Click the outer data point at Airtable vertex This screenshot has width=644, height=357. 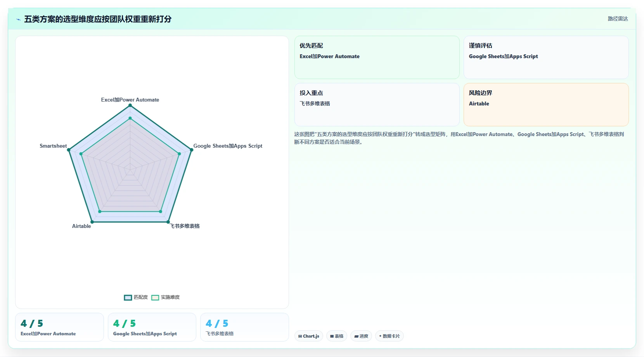92,222
